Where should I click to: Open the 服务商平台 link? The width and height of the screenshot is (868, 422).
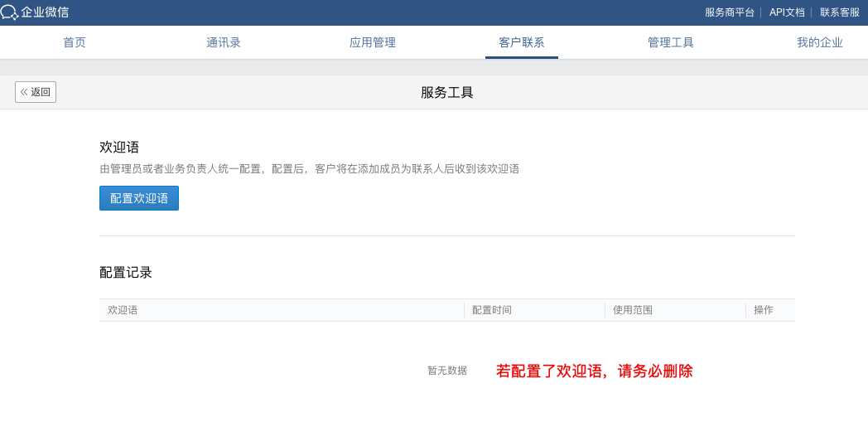pyautogui.click(x=729, y=12)
